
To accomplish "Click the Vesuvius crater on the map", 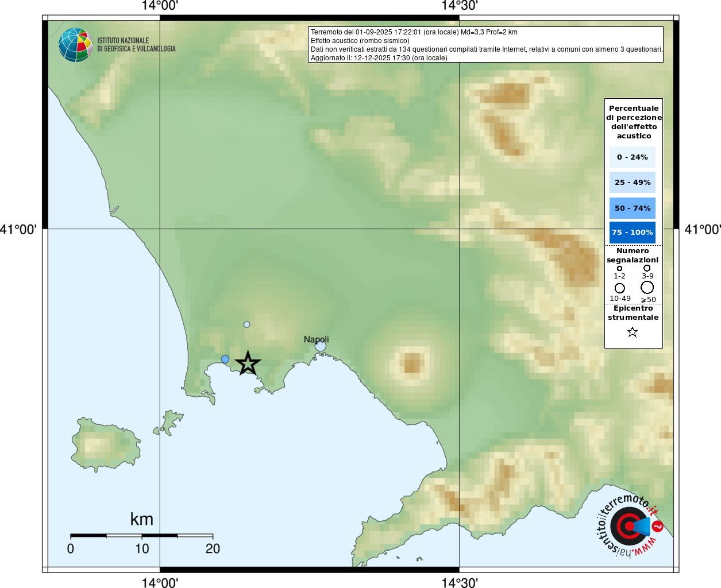I will point(412,363).
